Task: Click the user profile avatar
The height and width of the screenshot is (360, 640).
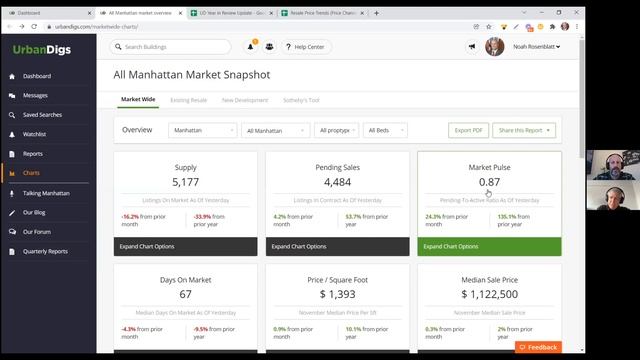Action: [495, 47]
